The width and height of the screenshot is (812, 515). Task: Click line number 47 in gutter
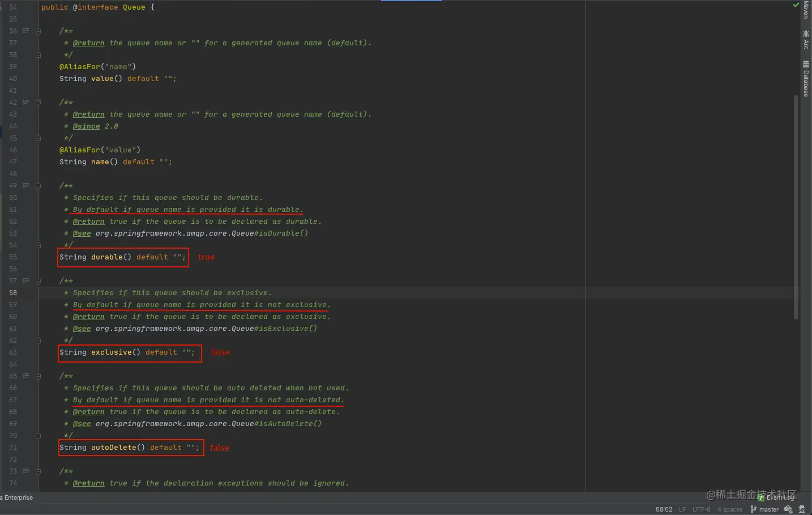pyautogui.click(x=13, y=162)
